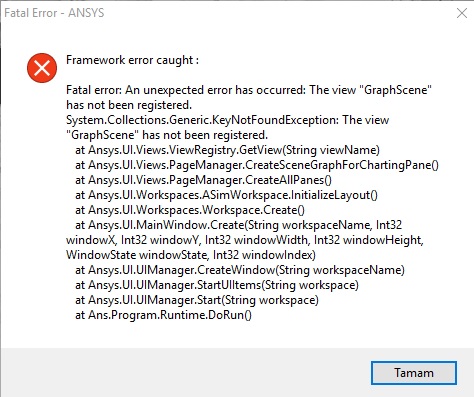
Task: Click the Fatal error unexpected error message line
Action: 249,90
